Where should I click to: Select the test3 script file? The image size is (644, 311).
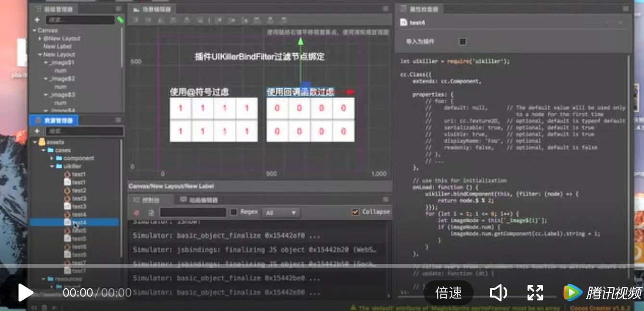75,207
